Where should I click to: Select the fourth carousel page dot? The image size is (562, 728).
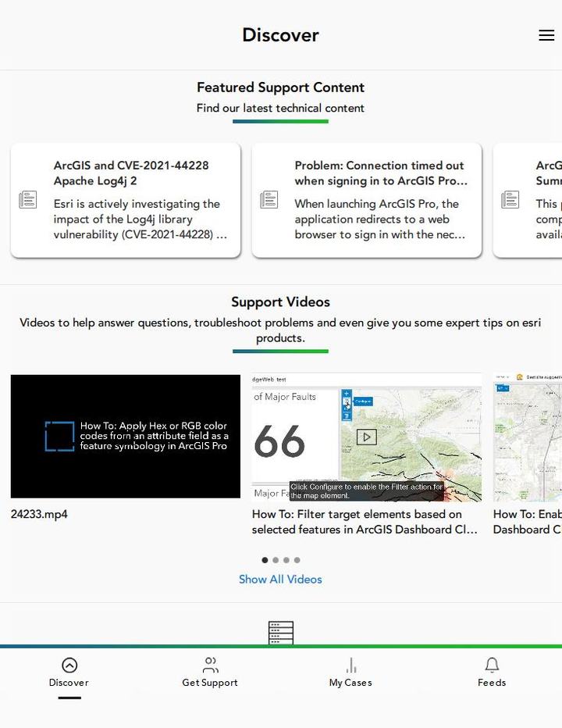[x=297, y=560]
